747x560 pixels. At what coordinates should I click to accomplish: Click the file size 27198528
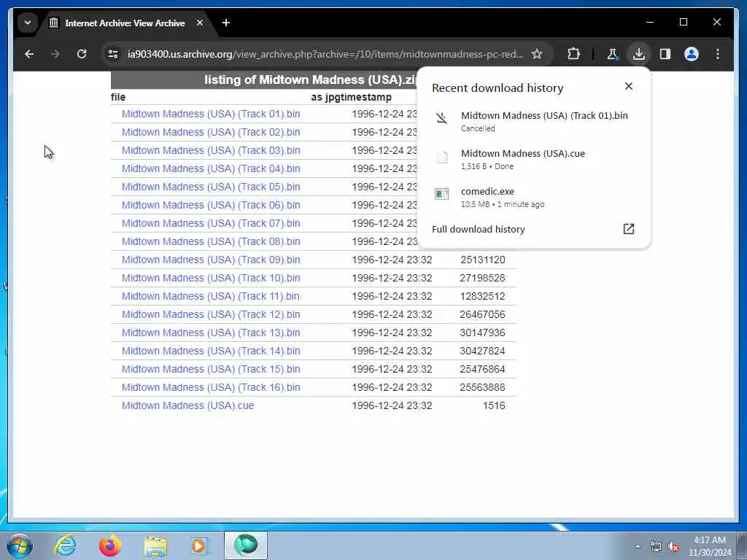[x=483, y=278]
